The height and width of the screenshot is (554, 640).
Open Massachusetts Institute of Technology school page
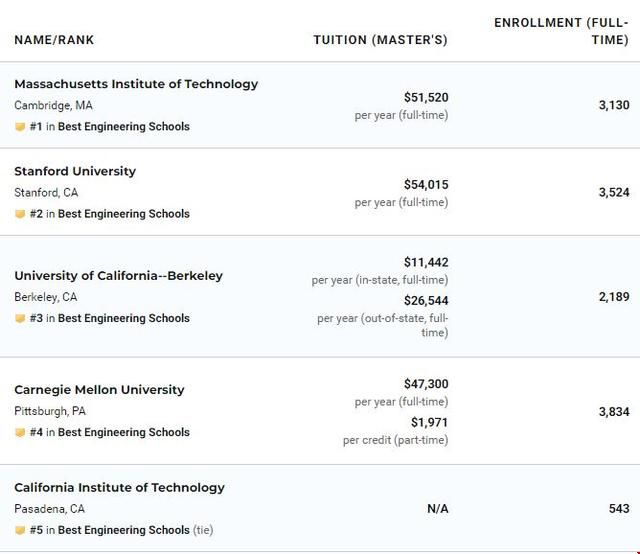pos(136,84)
